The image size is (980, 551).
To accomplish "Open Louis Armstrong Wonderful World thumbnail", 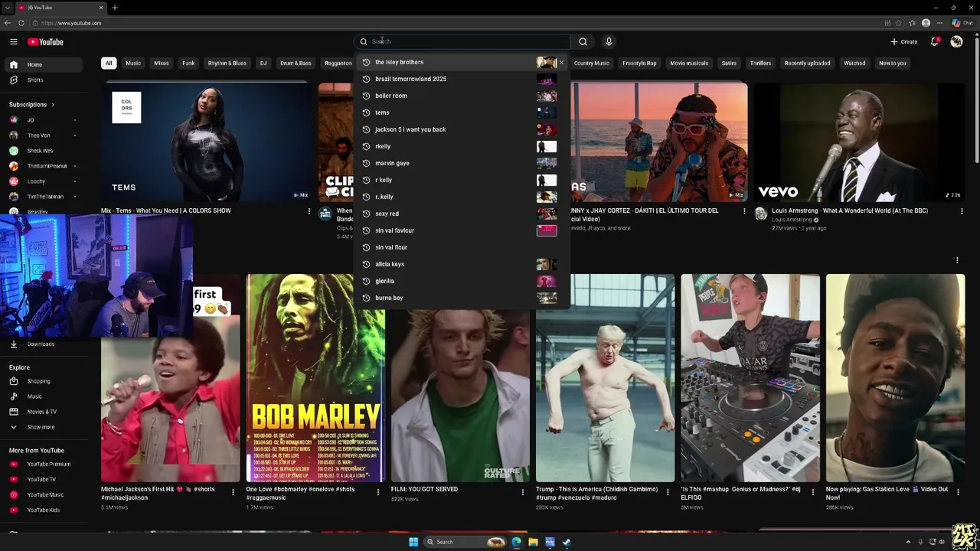I will (x=860, y=142).
